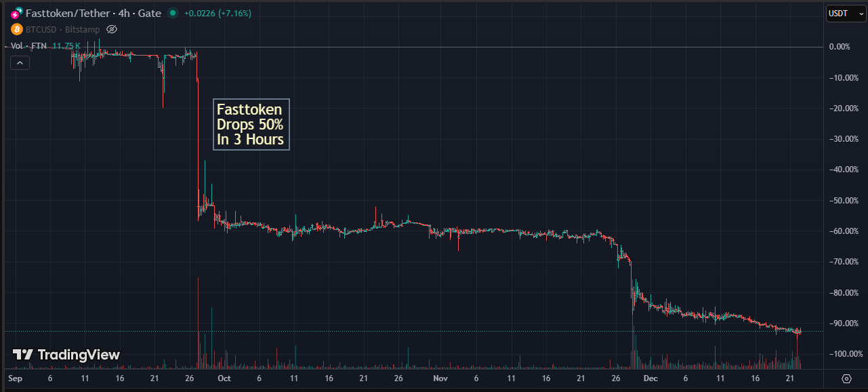Click the Dec label on time axis
This screenshot has width=868, height=392.
650,378
